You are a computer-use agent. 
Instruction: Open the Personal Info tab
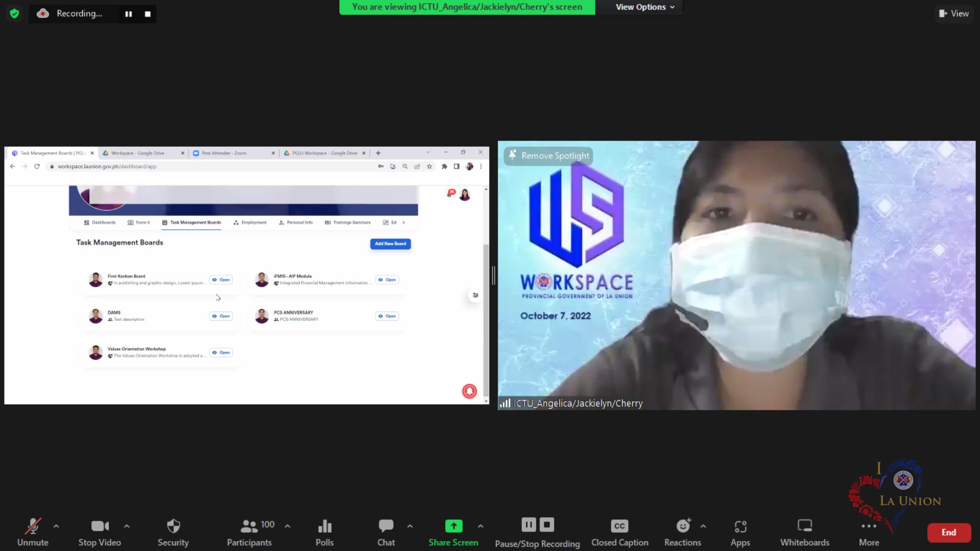click(x=296, y=222)
